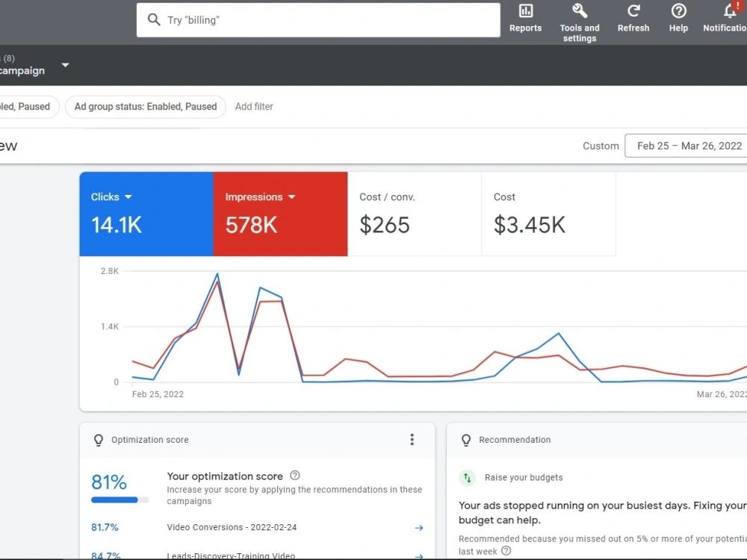747x560 pixels.
Task: Click the 81% optimization score value
Action: [x=109, y=482]
